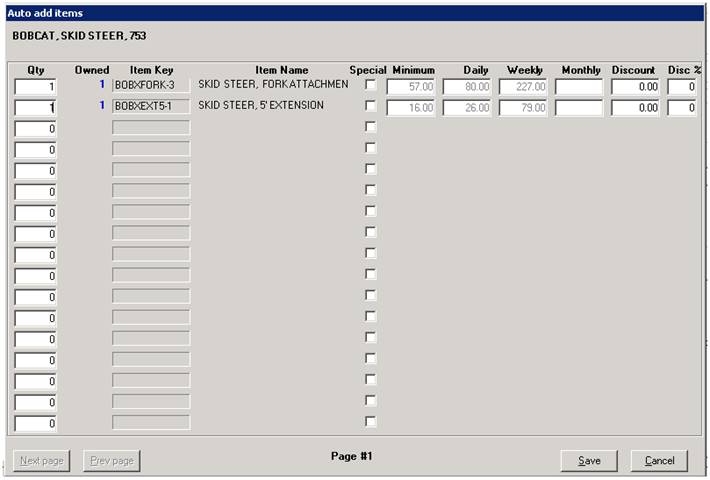Click empty Monthly field in fork attachment row
Image resolution: width=710 pixels, height=480 pixels.
579,86
